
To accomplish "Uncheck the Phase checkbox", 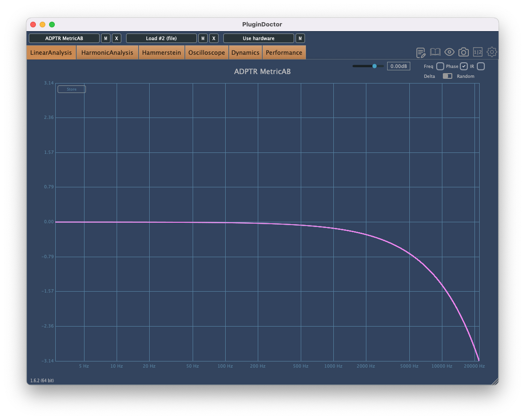I will 464,66.
